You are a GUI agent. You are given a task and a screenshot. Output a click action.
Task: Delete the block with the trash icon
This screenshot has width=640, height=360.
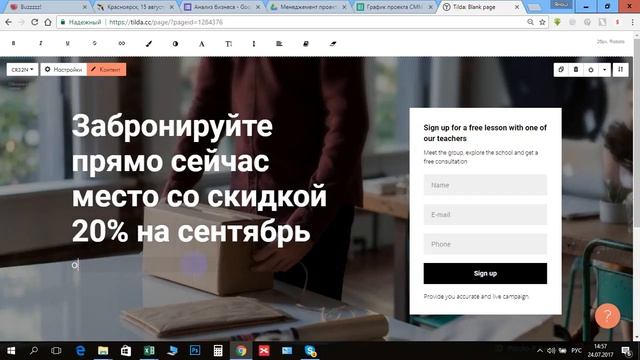coord(576,69)
